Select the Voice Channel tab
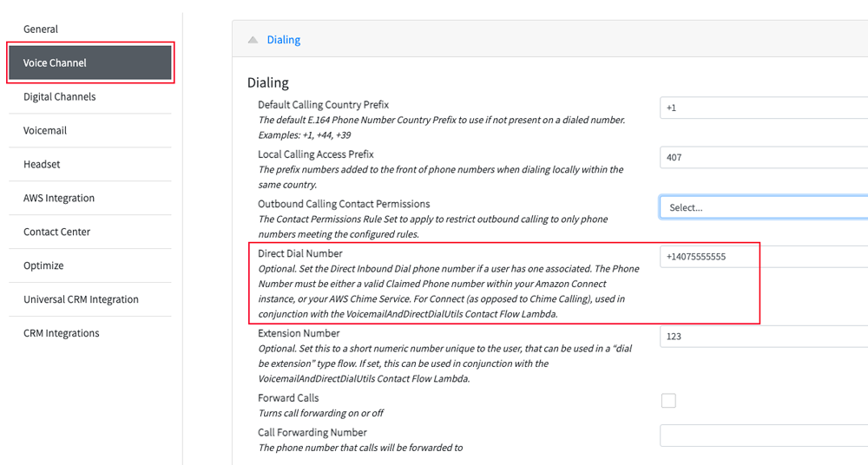868x465 pixels. (90, 63)
